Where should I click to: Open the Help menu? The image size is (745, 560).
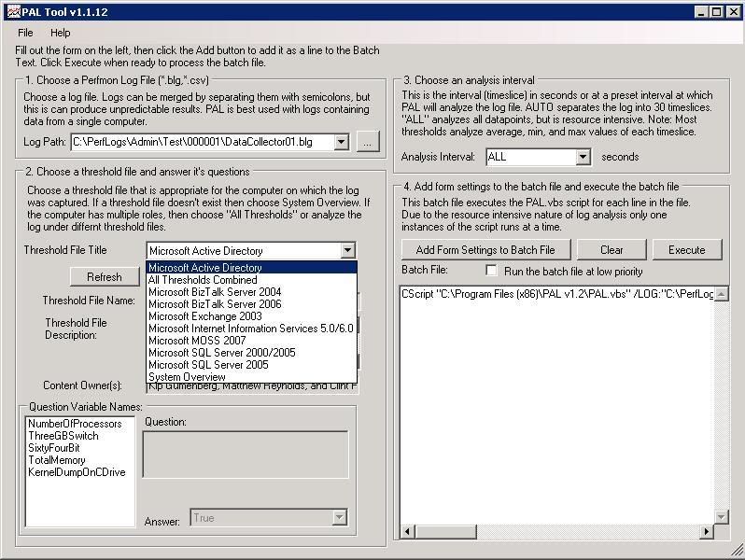click(60, 33)
